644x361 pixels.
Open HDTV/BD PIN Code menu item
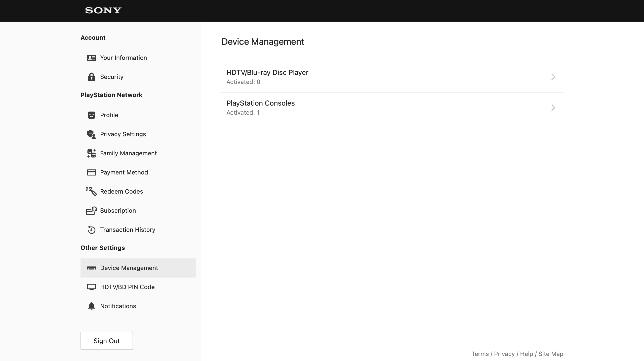tap(127, 287)
